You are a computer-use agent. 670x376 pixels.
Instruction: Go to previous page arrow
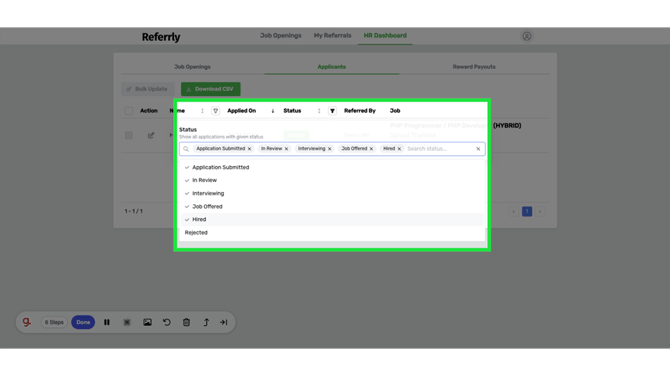pos(514,212)
